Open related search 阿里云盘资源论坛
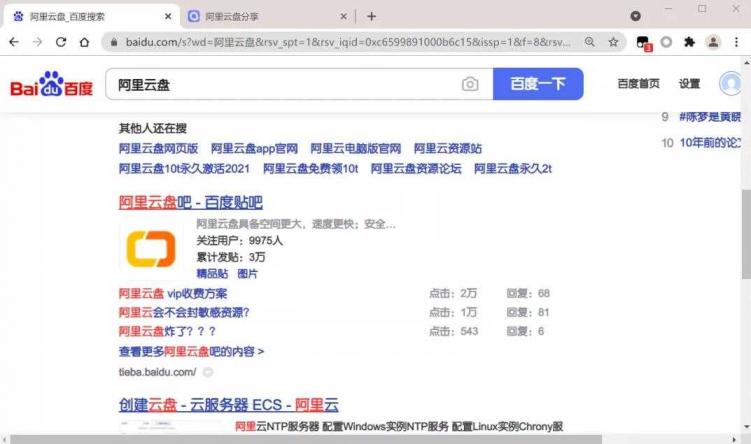This screenshot has height=444, width=751. click(x=416, y=169)
